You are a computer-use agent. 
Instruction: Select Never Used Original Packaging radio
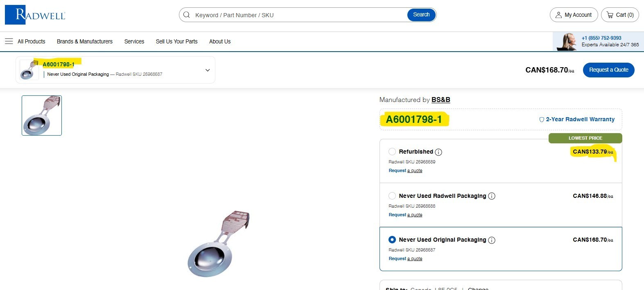click(392, 240)
